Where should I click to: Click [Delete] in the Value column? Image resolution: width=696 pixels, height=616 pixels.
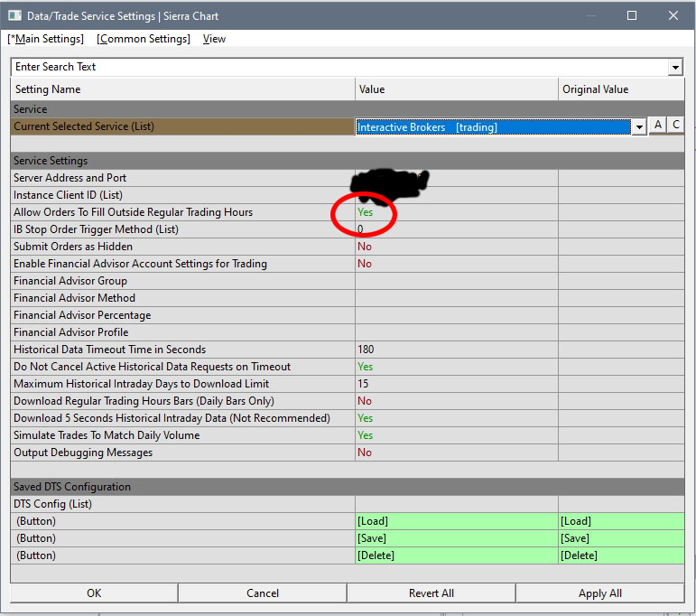click(x=456, y=555)
